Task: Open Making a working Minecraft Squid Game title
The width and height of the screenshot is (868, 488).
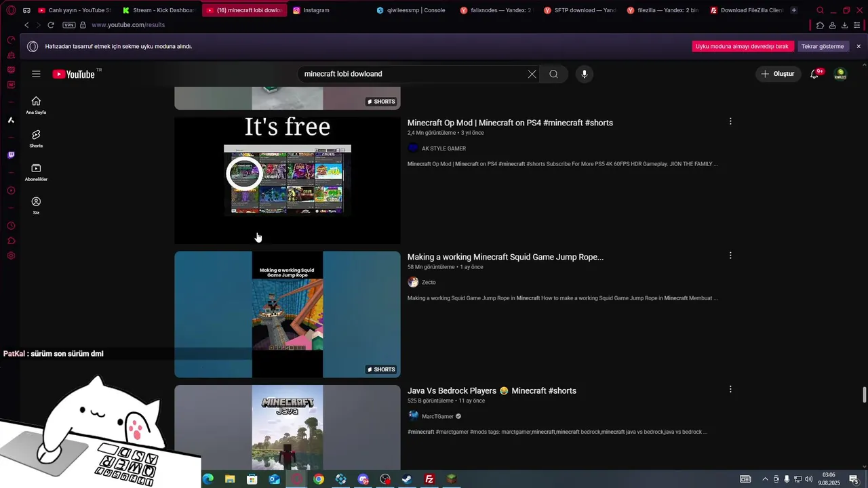Action: pyautogui.click(x=505, y=257)
